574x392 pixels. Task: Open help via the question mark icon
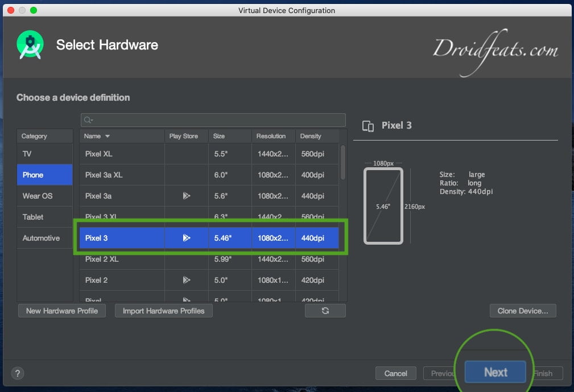(17, 373)
